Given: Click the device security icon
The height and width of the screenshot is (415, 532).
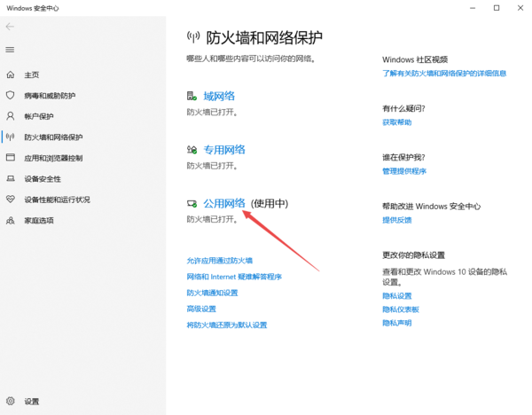Looking at the screenshot, I should (x=11, y=179).
